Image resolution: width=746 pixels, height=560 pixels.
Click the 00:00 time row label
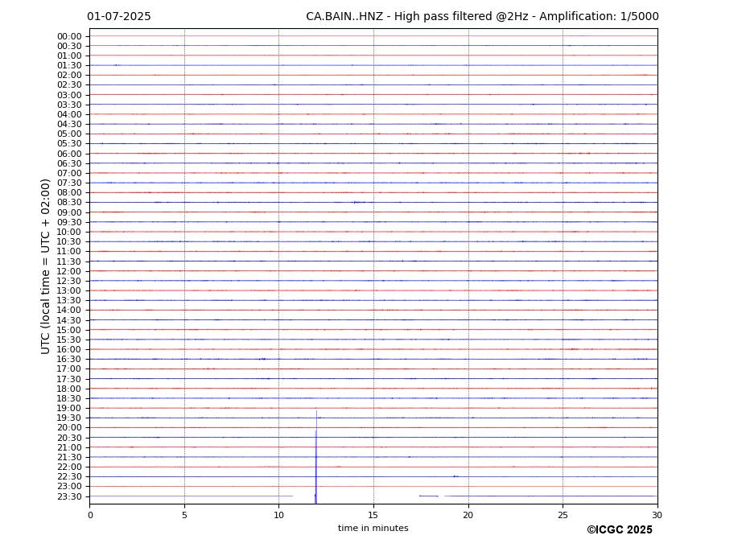point(69,37)
